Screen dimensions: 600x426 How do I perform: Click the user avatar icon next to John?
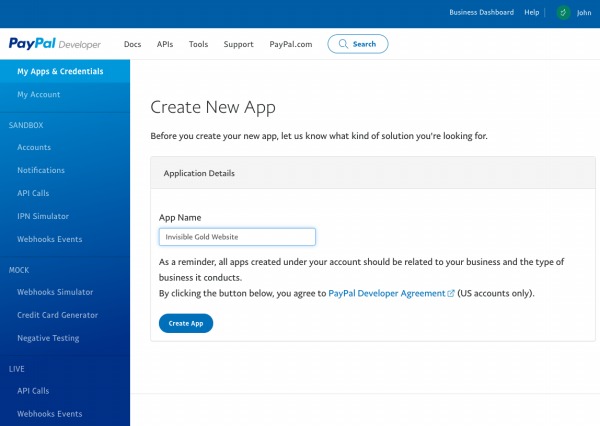pyautogui.click(x=563, y=13)
